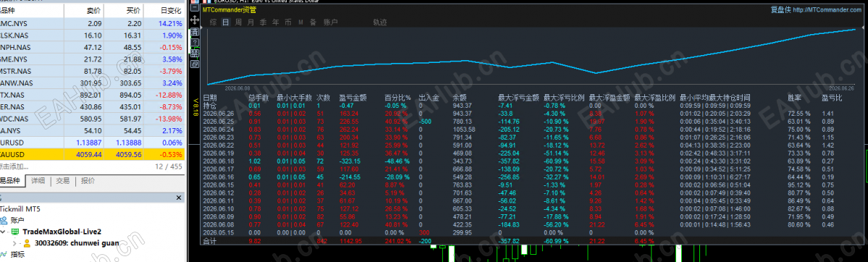
Task: Select the LSK.NAS row priced 16.10
Action: pos(93,35)
